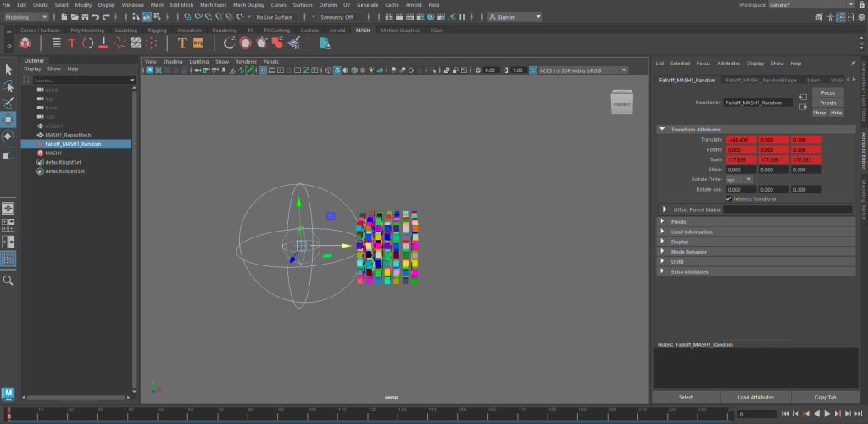The width and height of the screenshot is (868, 424).
Task: Open the Mesh Tools menu
Action: click(x=213, y=5)
